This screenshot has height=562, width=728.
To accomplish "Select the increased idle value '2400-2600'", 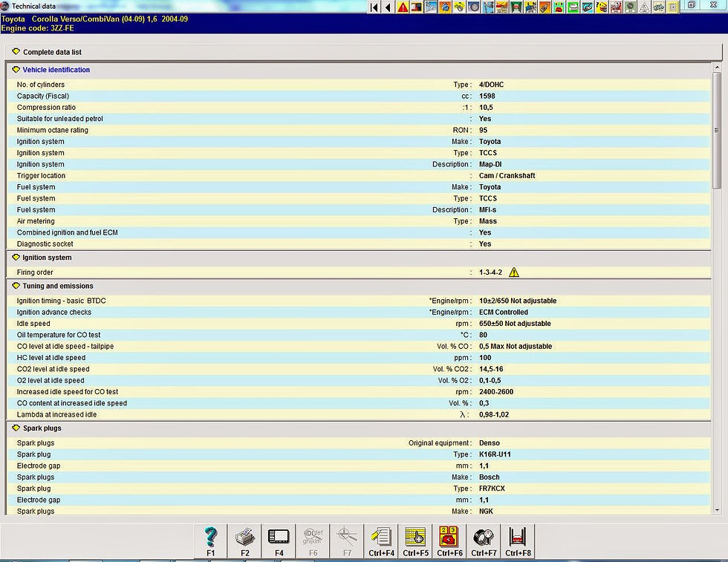I will click(496, 392).
